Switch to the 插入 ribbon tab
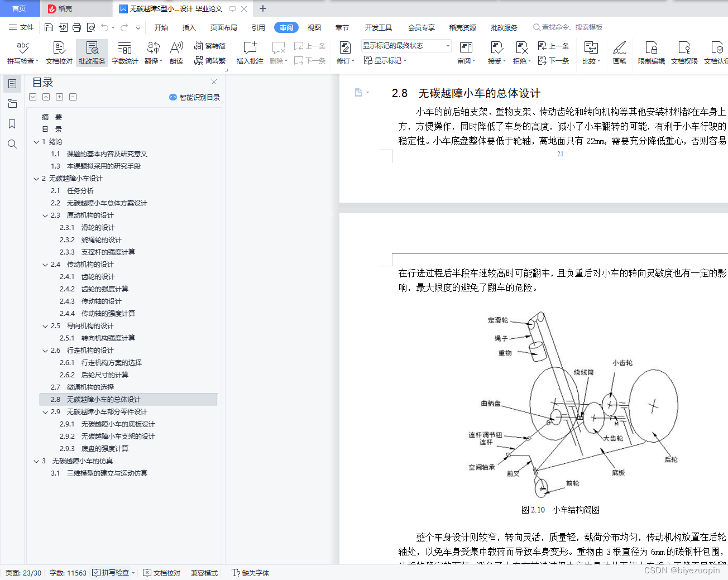Screen dimensions: 728x580 [189, 27]
